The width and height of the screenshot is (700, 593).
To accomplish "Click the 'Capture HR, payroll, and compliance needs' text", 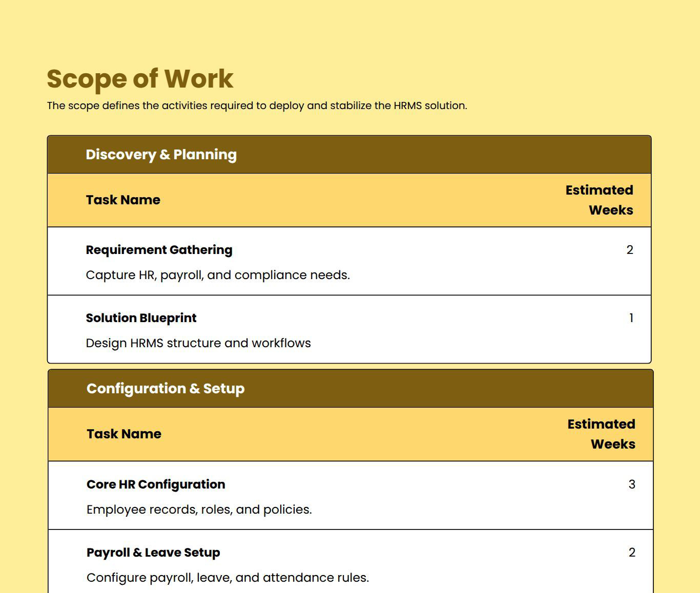I will (218, 275).
